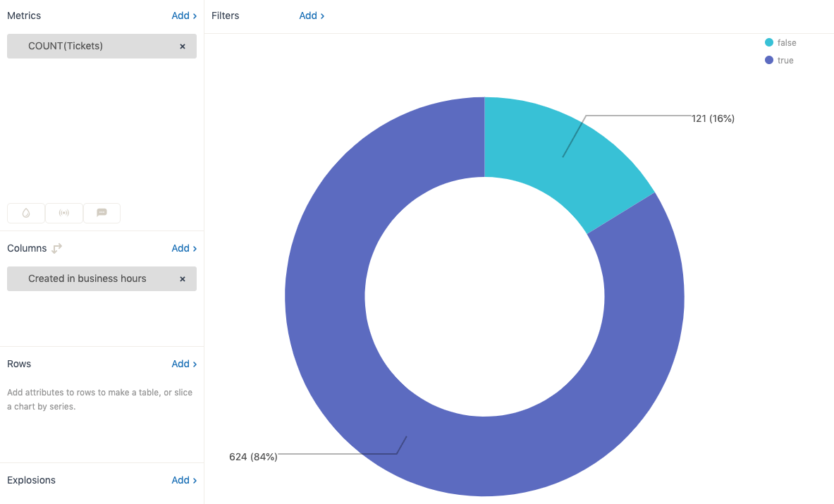Image resolution: width=834 pixels, height=504 pixels.
Task: Remove the Created in business hours column
Action: point(182,278)
